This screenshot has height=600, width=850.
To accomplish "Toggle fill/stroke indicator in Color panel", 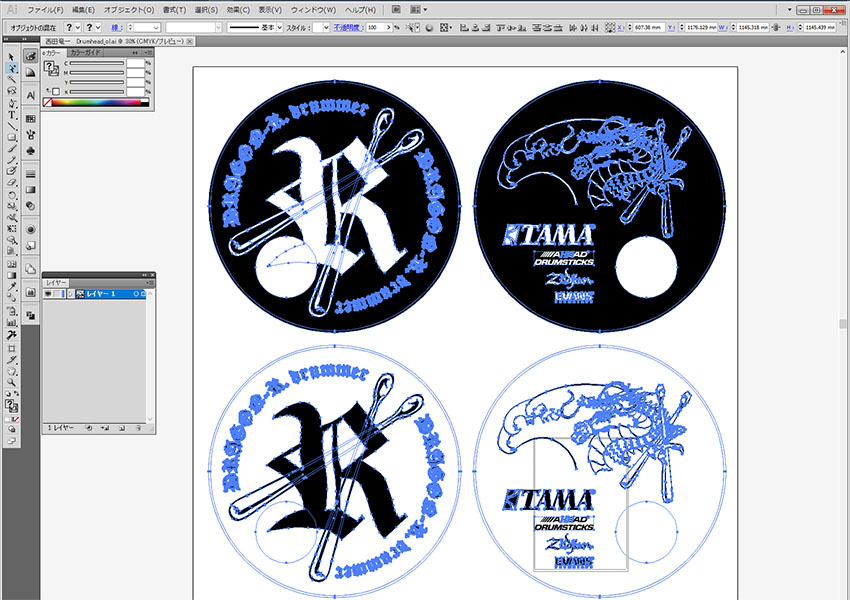I will [50, 68].
